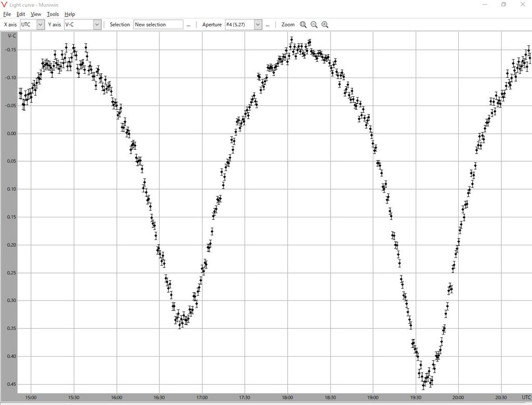Viewport: 532px width, 405px height.
Task: Open the Help menu
Action: pos(70,14)
